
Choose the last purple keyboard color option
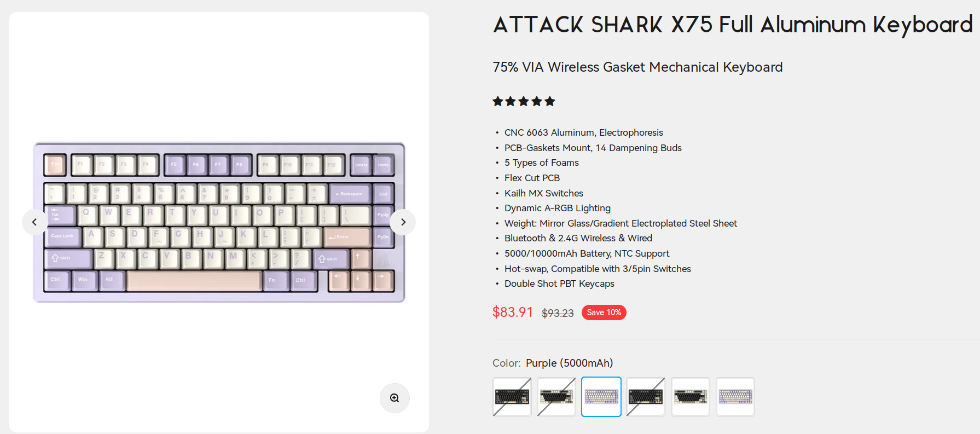click(735, 397)
